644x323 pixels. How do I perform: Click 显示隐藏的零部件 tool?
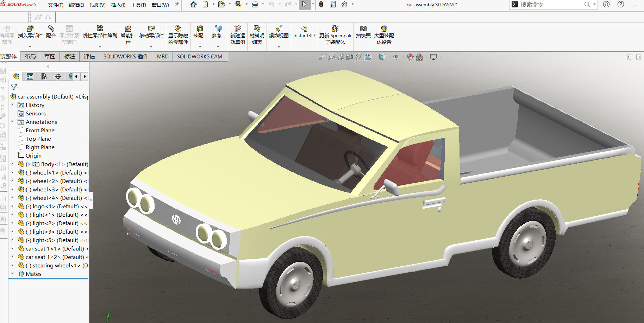pos(178,35)
